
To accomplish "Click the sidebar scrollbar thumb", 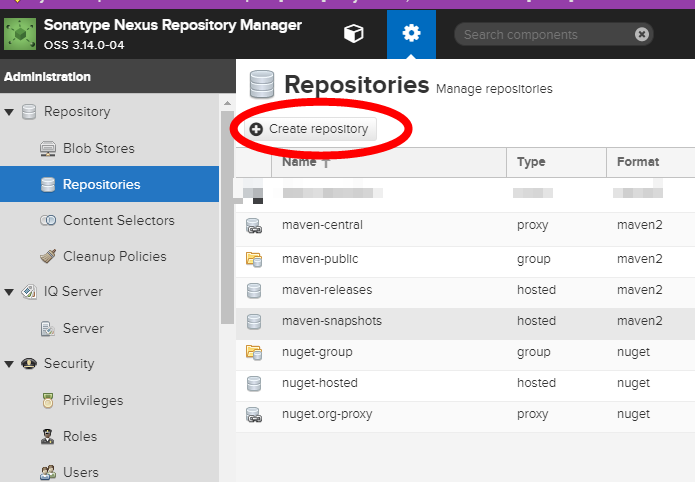I will [x=227, y=217].
